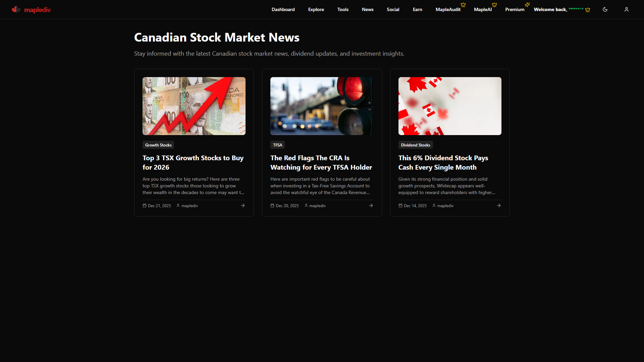
Task: Click the maplediv maple leaf logo
Action: tap(16, 9)
